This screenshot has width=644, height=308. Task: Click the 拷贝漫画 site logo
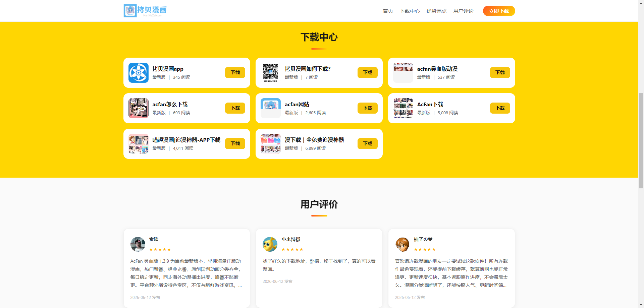(x=145, y=11)
